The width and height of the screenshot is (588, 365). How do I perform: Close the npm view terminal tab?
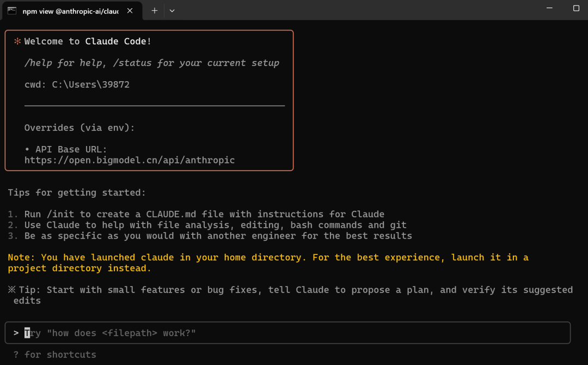pyautogui.click(x=130, y=11)
